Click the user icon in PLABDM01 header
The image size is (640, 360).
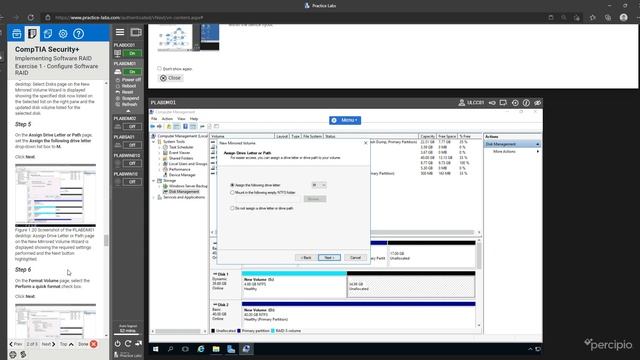462,103
